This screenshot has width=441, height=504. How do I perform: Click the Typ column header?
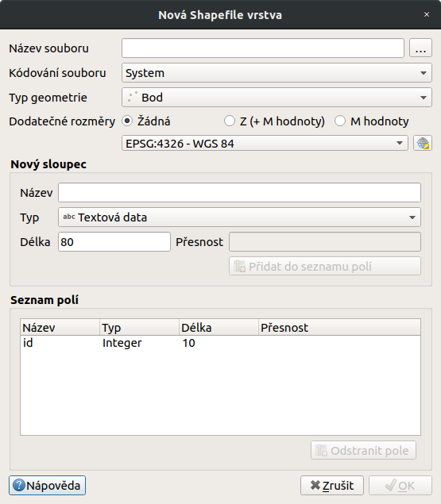(x=139, y=328)
